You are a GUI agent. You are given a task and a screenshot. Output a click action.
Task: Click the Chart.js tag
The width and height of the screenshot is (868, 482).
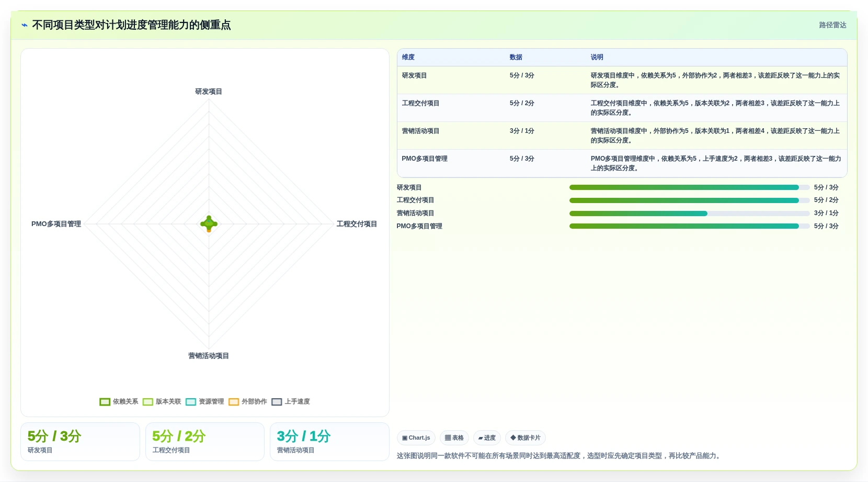click(x=416, y=438)
